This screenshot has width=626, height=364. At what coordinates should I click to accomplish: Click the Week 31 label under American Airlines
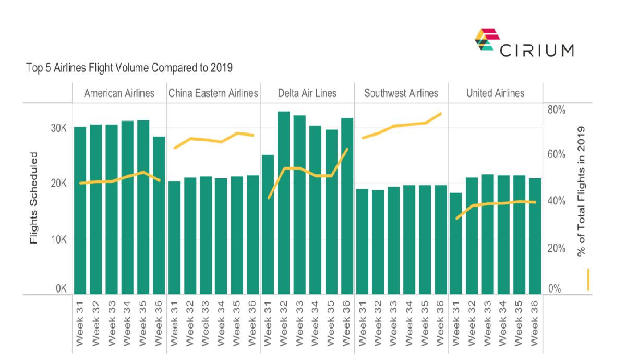pos(80,323)
